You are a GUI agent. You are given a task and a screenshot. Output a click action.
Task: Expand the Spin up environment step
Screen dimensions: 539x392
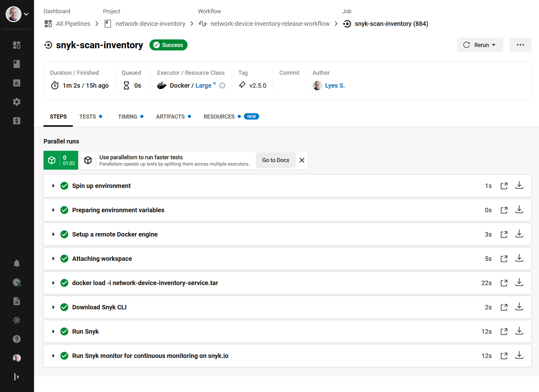[53, 186]
